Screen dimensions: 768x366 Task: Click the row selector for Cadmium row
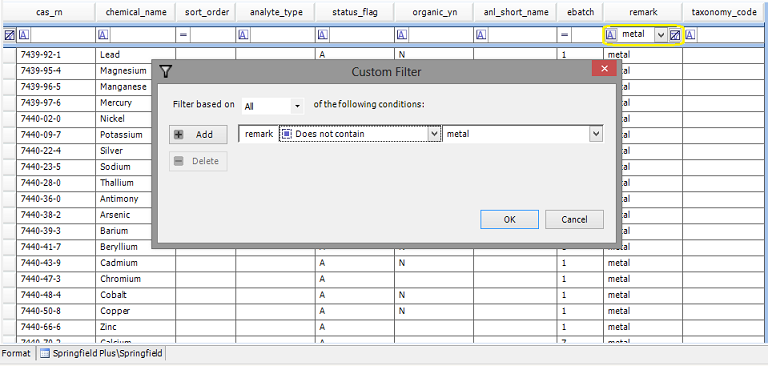9,263
